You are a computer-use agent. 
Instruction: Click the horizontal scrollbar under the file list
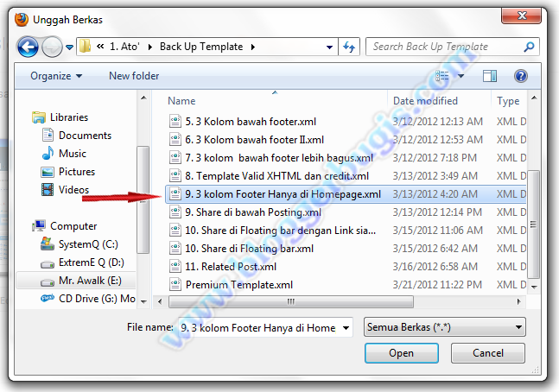(x=291, y=302)
